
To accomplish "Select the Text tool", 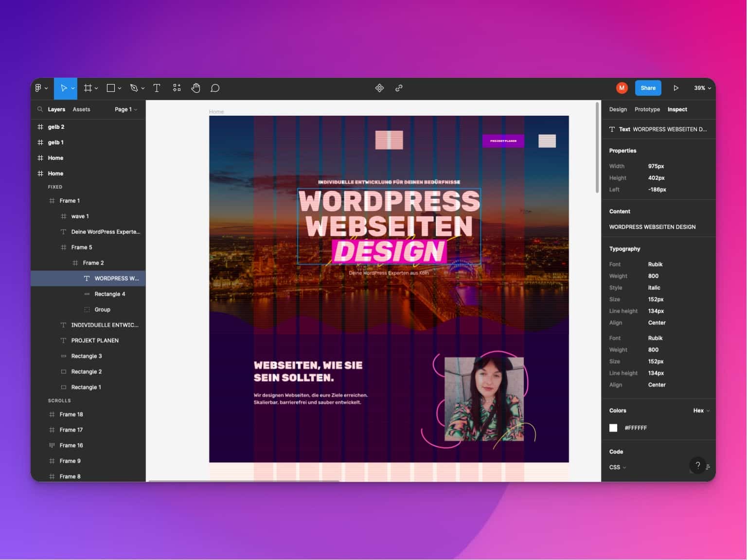I will (157, 88).
